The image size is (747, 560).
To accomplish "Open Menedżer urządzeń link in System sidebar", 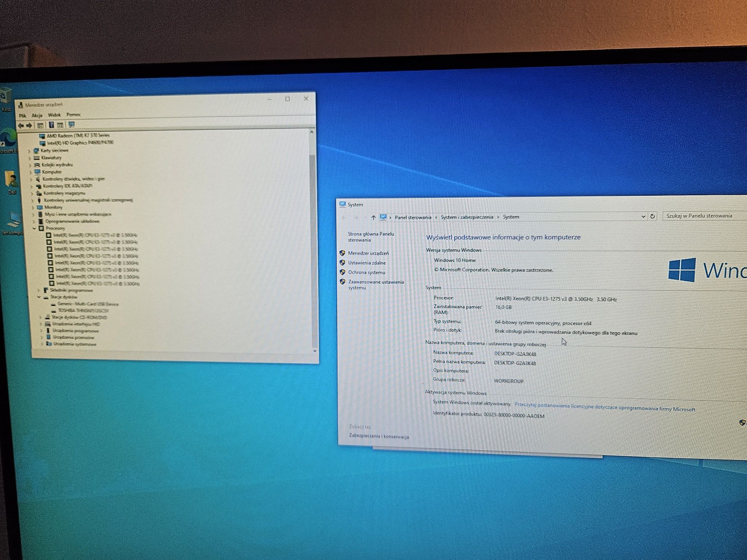I will coord(368,253).
